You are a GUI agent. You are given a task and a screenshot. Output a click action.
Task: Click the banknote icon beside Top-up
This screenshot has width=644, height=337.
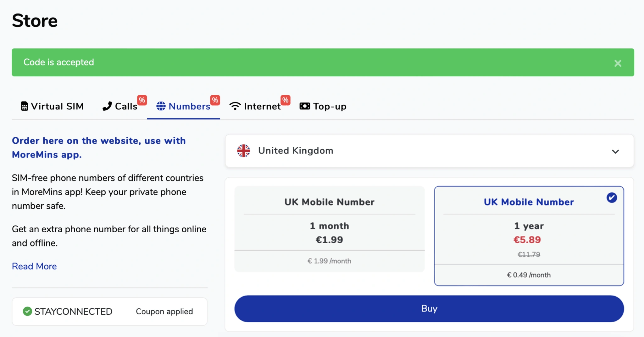[x=304, y=106]
